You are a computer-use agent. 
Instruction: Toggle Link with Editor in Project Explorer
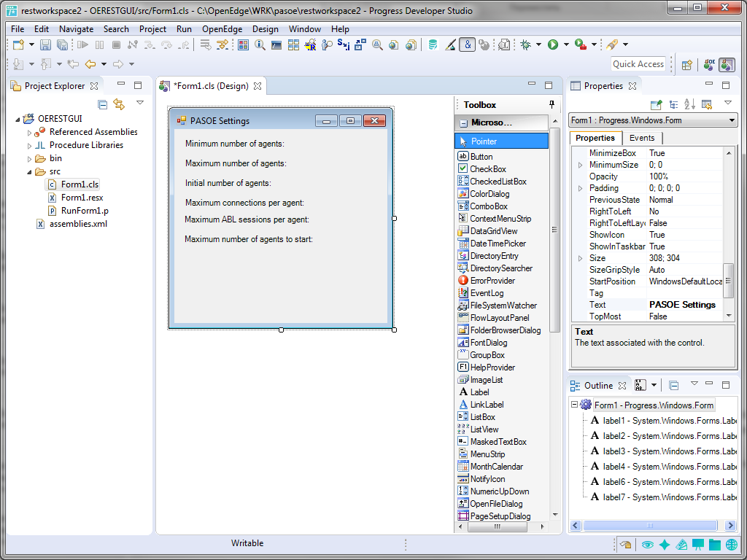click(119, 104)
